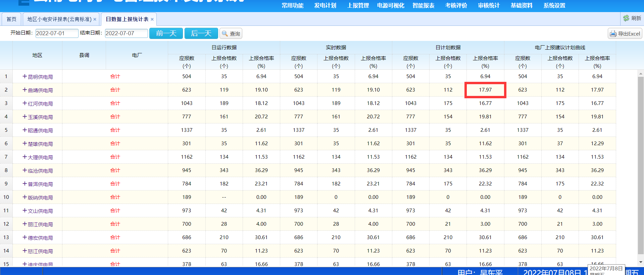The width and height of the screenshot is (644, 275).
Task: Close the 地区小电安评报表 tab
Action: pyautogui.click(x=95, y=19)
